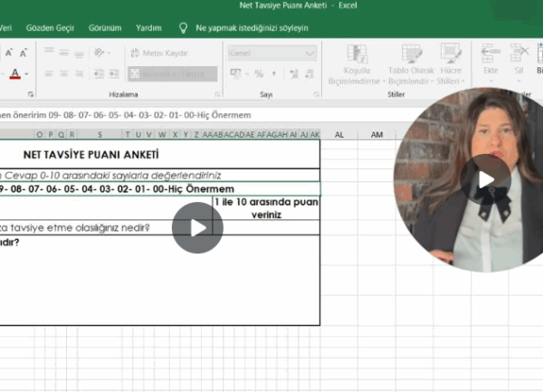Align text to the left
The width and height of the screenshot is (543, 392).
pos(49,73)
